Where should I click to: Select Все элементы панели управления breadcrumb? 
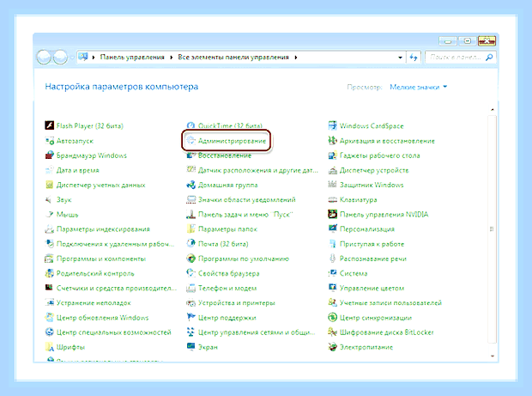pos(233,58)
